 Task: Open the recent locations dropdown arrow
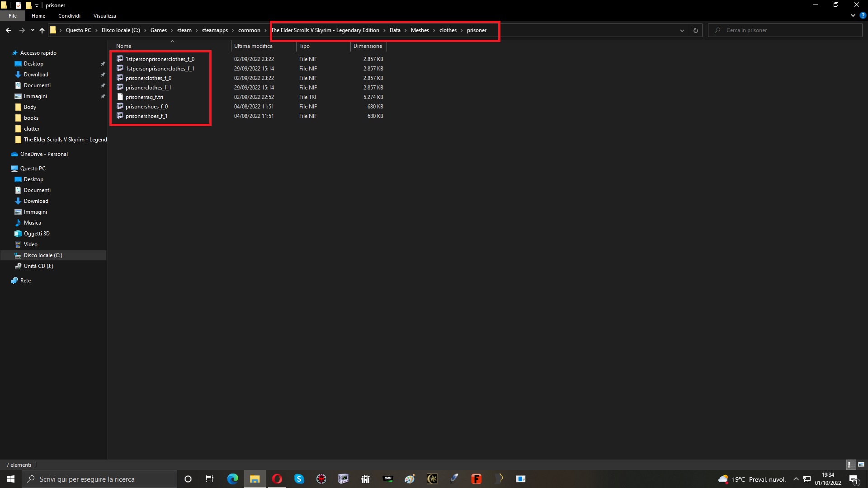click(33, 30)
